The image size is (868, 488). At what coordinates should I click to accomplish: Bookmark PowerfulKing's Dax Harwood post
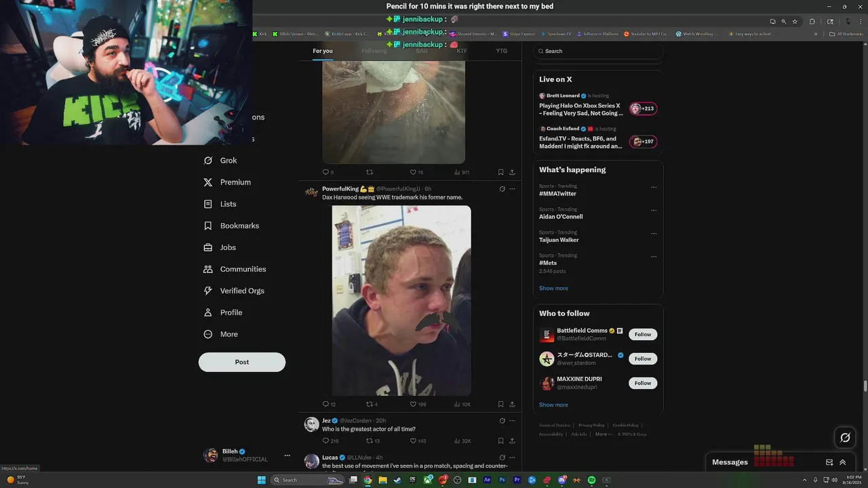point(500,404)
